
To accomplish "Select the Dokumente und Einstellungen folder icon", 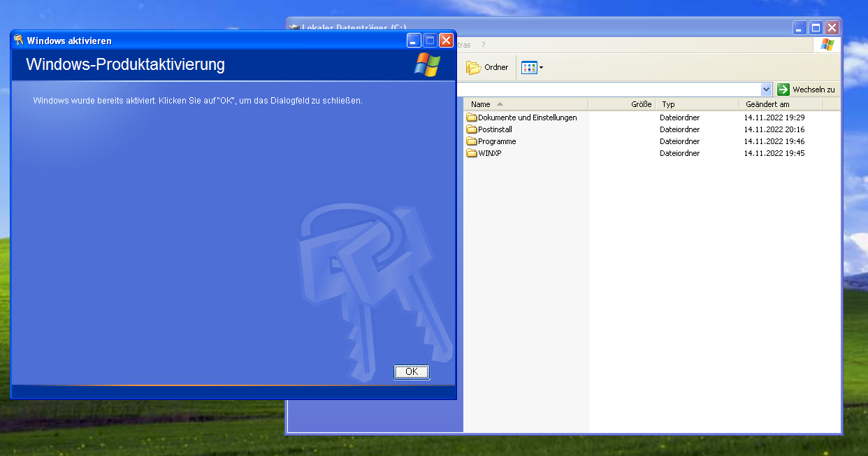I will pyautogui.click(x=472, y=117).
